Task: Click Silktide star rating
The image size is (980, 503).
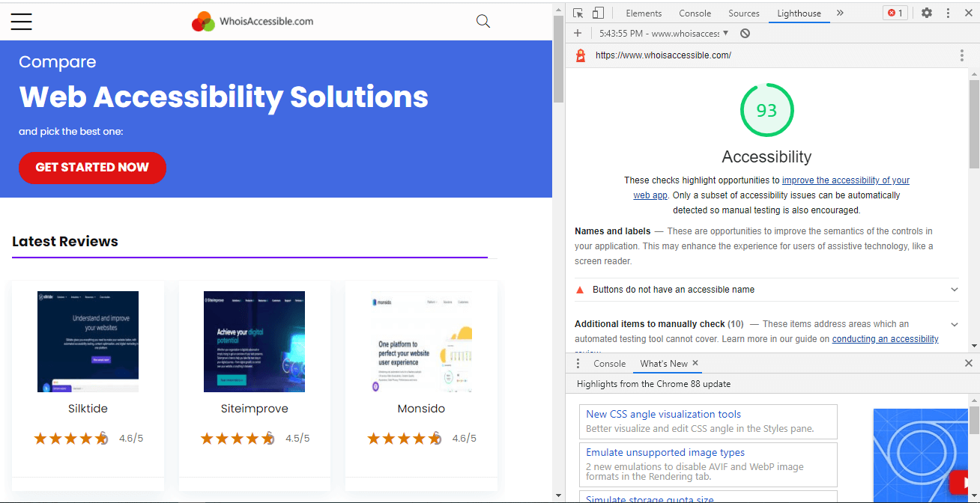Action: pyautogui.click(x=72, y=438)
